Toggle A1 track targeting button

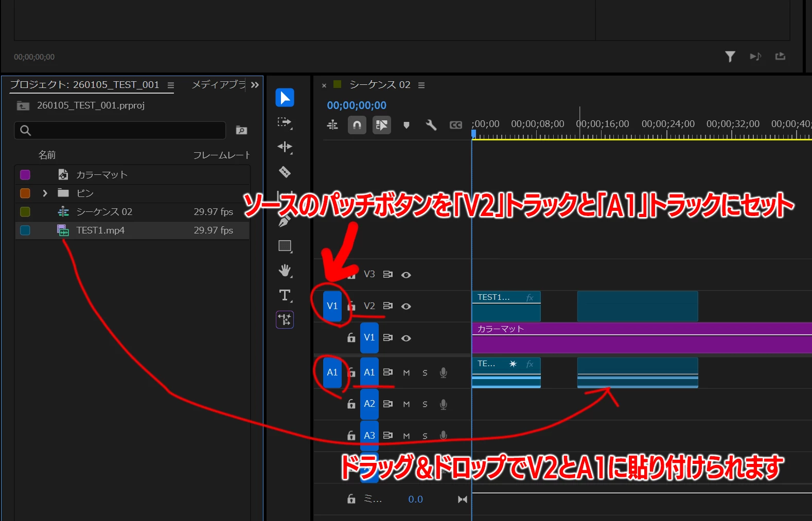(x=369, y=372)
